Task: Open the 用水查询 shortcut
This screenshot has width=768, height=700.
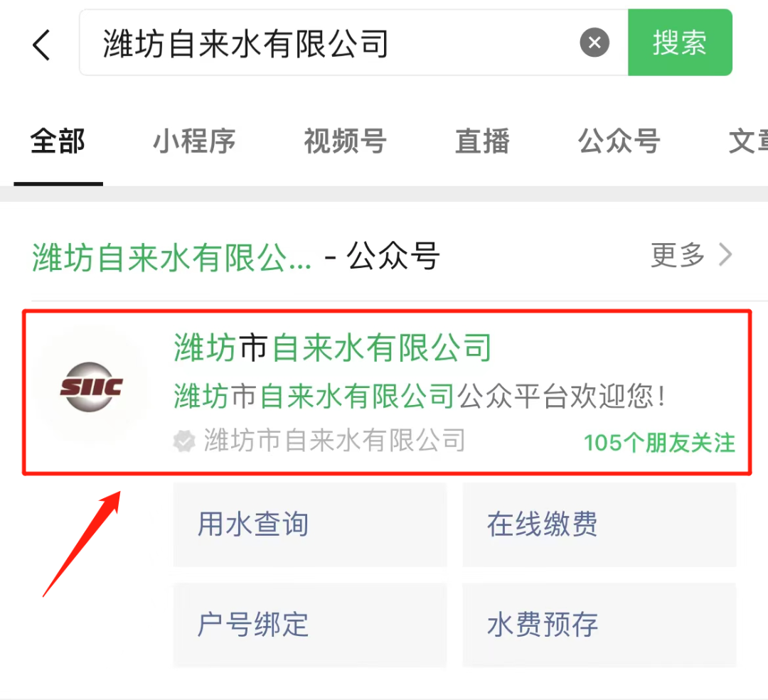Action: (310, 524)
